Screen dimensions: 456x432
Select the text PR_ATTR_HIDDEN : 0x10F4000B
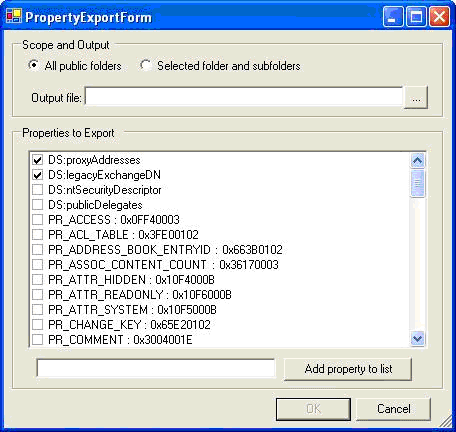coord(131,280)
